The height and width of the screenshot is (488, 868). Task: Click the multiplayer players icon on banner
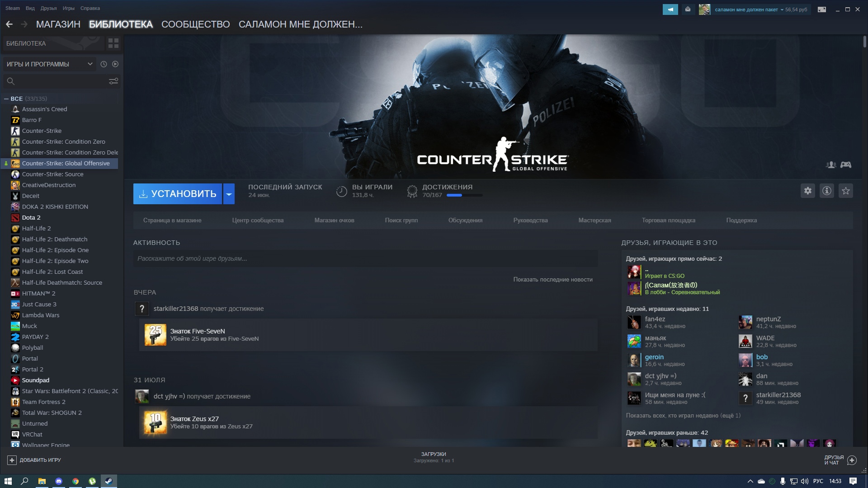[x=831, y=165]
